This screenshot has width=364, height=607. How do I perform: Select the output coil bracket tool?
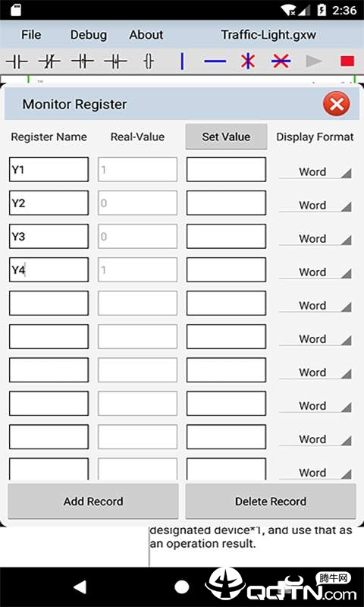[149, 61]
